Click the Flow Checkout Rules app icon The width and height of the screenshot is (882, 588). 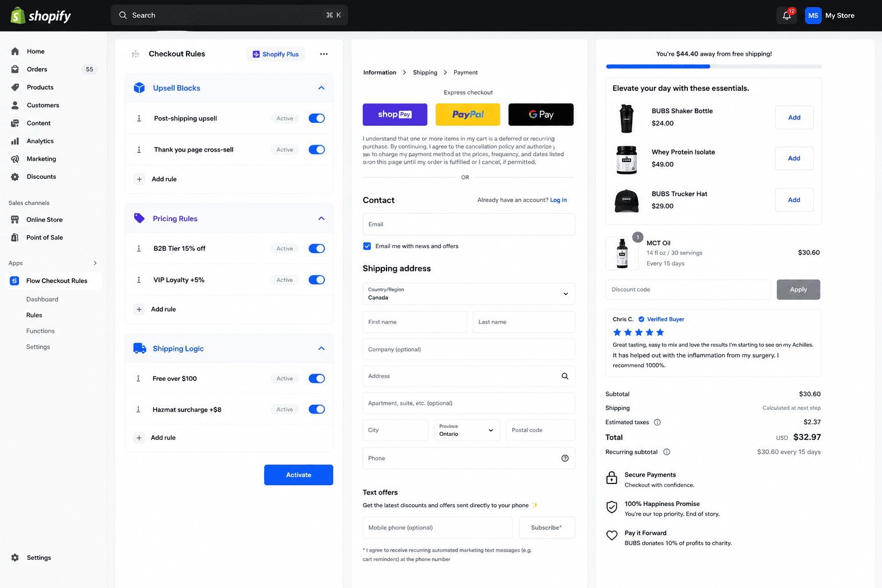[15, 281]
